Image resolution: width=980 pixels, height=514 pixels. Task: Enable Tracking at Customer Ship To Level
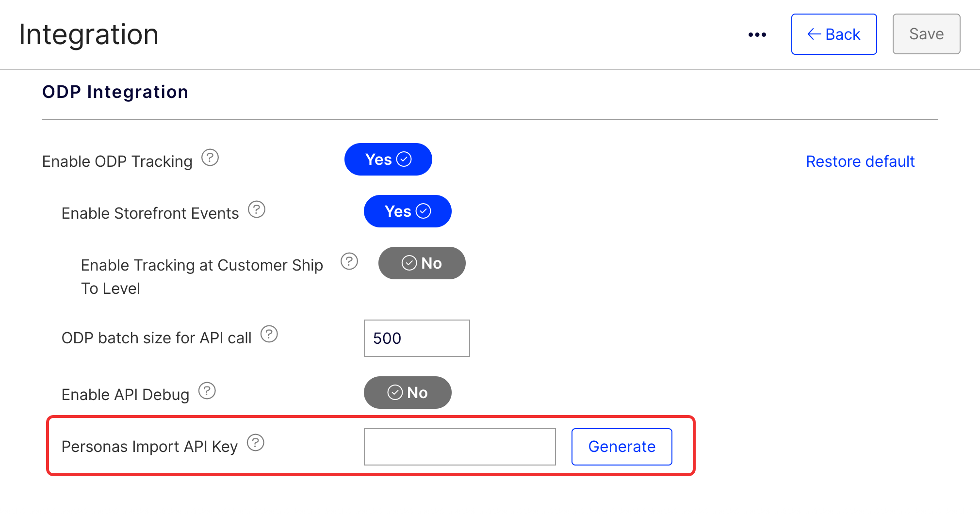[x=422, y=263]
